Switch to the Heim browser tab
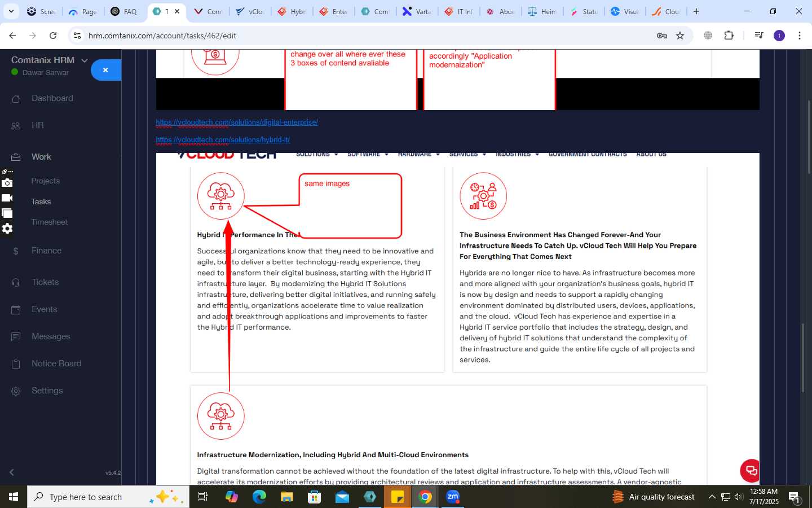This screenshot has width=812, height=508. pos(542,11)
